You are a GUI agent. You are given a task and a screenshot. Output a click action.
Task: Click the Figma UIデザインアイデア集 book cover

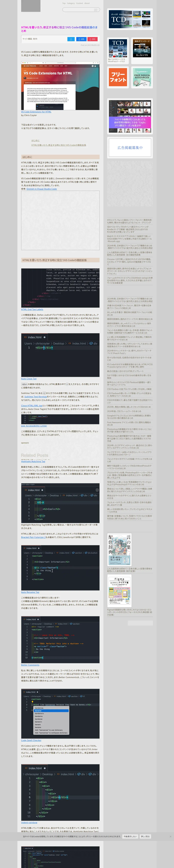pyautogui.click(x=119, y=591)
